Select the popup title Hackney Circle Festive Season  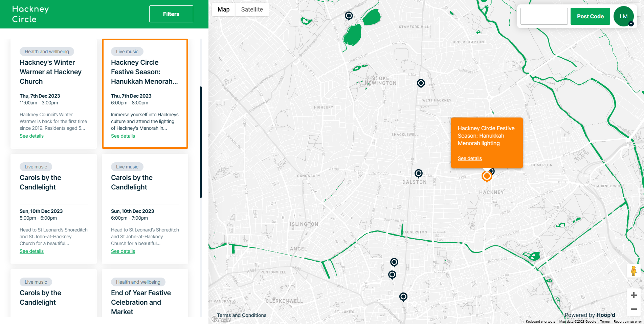pyautogui.click(x=486, y=136)
